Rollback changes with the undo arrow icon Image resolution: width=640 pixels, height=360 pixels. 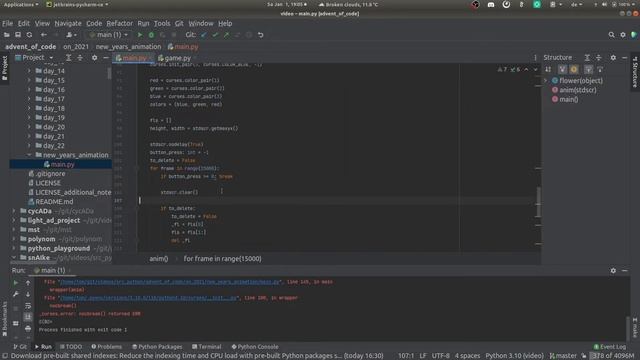coord(260,35)
